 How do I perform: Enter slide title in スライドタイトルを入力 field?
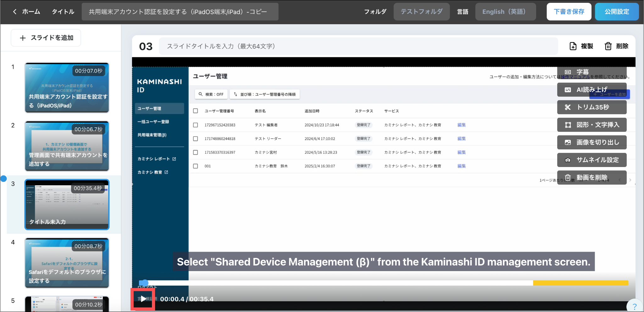pyautogui.click(x=358, y=46)
